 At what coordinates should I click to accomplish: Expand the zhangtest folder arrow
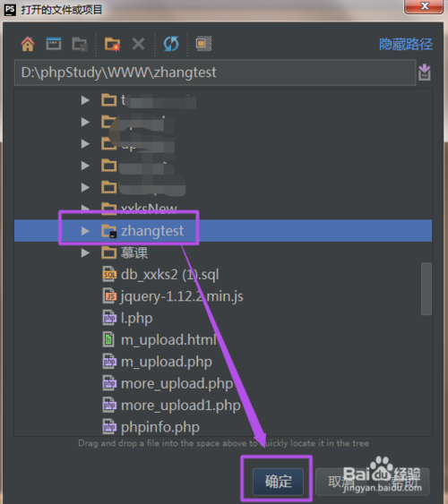click(x=85, y=231)
